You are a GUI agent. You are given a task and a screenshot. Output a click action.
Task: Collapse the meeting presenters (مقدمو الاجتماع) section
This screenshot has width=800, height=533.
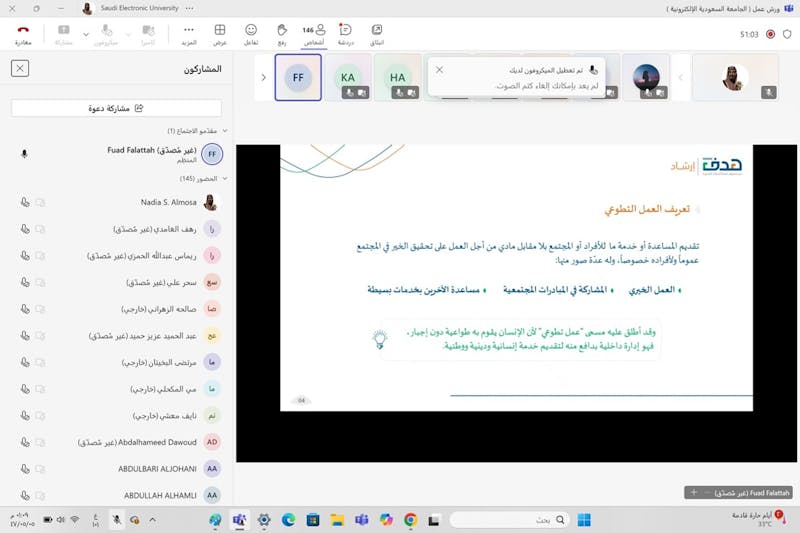click(225, 131)
